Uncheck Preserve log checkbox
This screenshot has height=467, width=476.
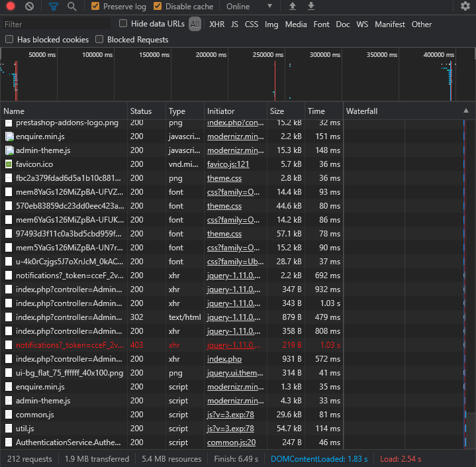[95, 7]
